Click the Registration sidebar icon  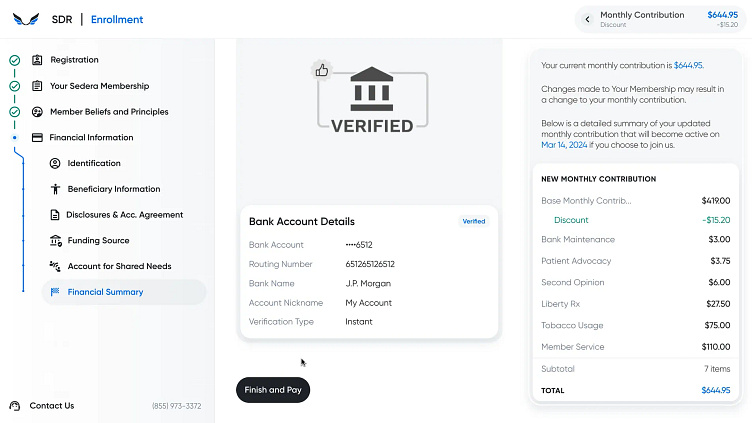[x=37, y=60]
